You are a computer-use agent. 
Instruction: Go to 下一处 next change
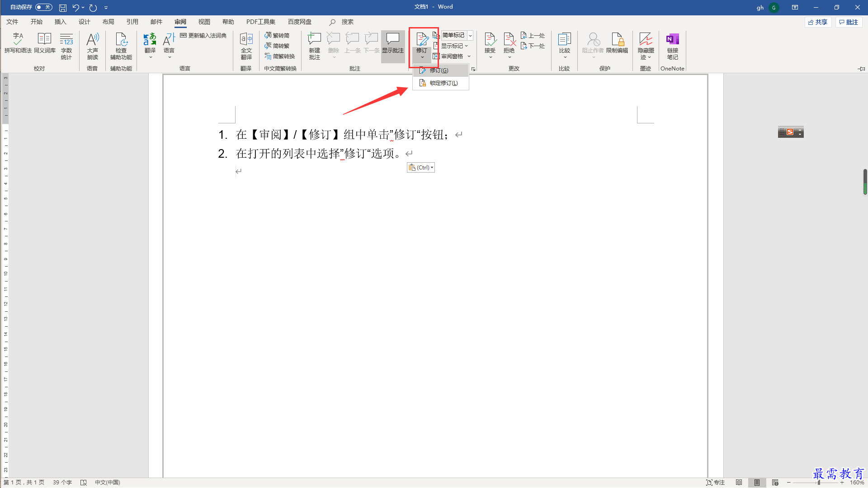tap(533, 46)
